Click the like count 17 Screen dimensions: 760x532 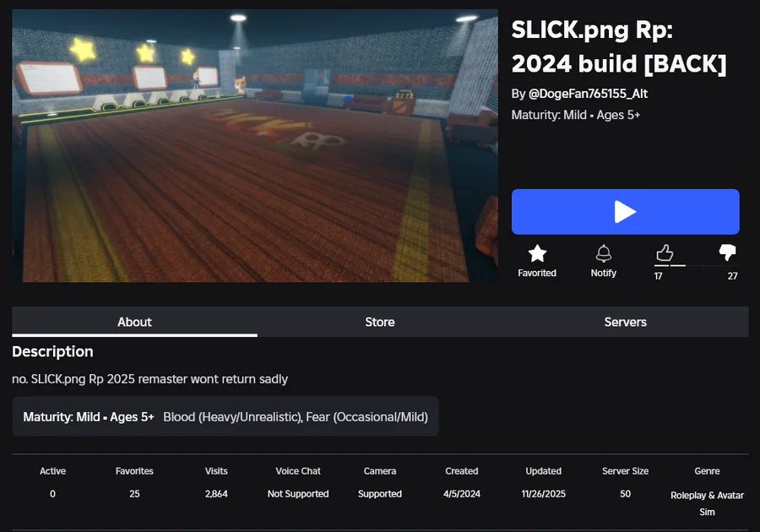[658, 276]
